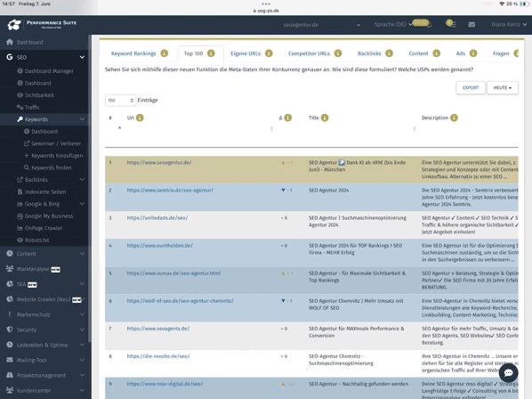Click info icon beside Description column header
The width and height of the screenshot is (532, 399).
454,118
